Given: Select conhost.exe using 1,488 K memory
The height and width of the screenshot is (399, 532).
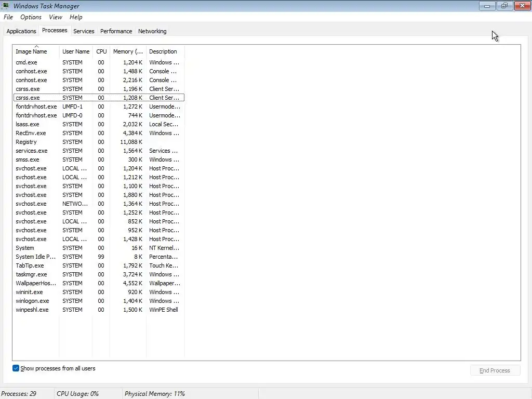Looking at the screenshot, I should coord(99,71).
